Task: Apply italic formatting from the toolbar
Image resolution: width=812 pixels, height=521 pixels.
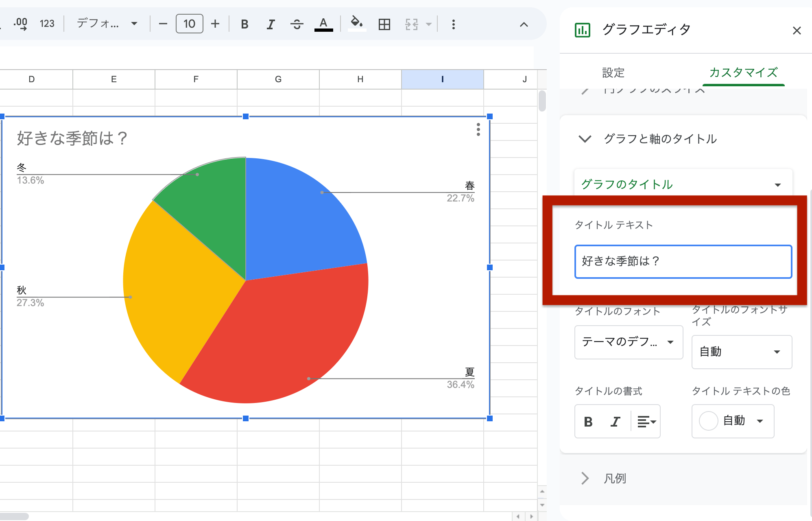Action: tap(270, 24)
